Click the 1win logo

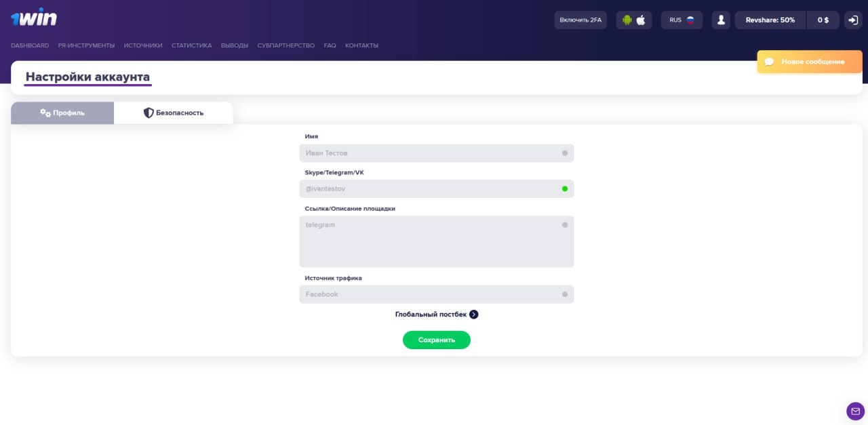(34, 19)
